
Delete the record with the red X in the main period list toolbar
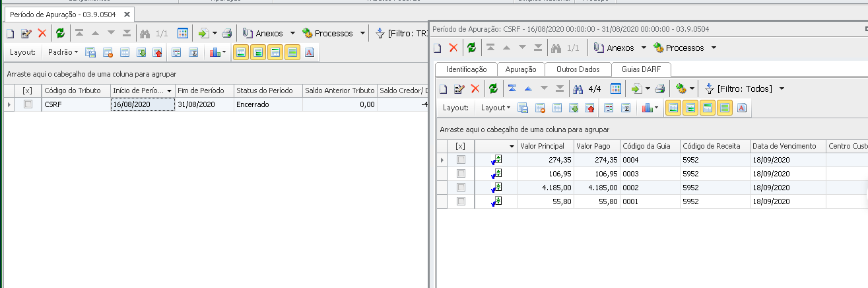(42, 33)
